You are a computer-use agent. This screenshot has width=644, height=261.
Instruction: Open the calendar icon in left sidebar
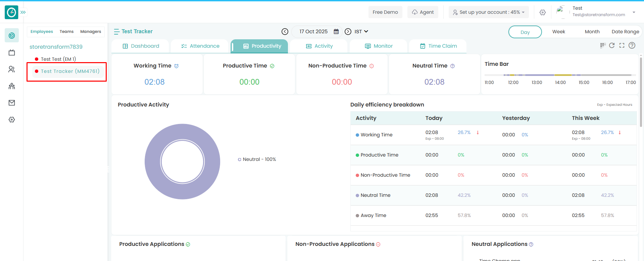pos(12,52)
